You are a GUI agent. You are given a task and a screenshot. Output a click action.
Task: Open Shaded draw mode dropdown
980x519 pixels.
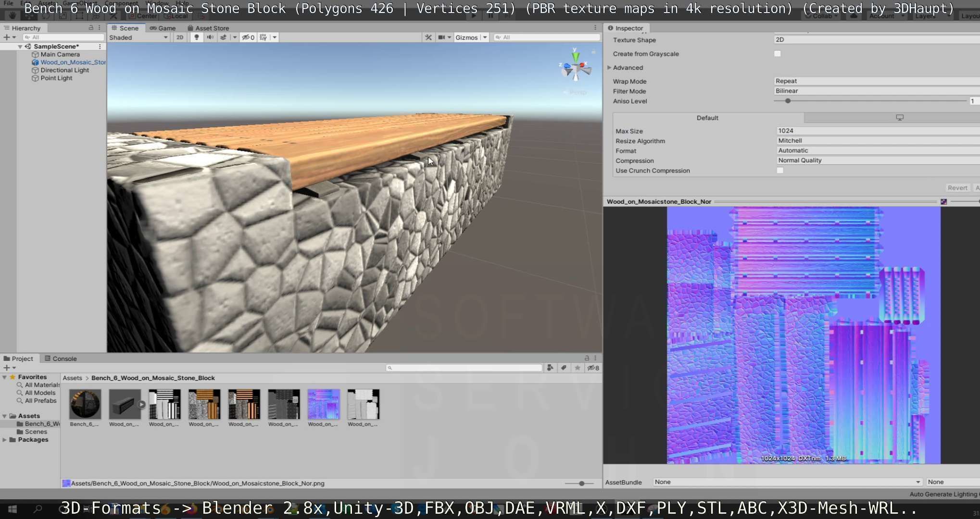tap(138, 37)
